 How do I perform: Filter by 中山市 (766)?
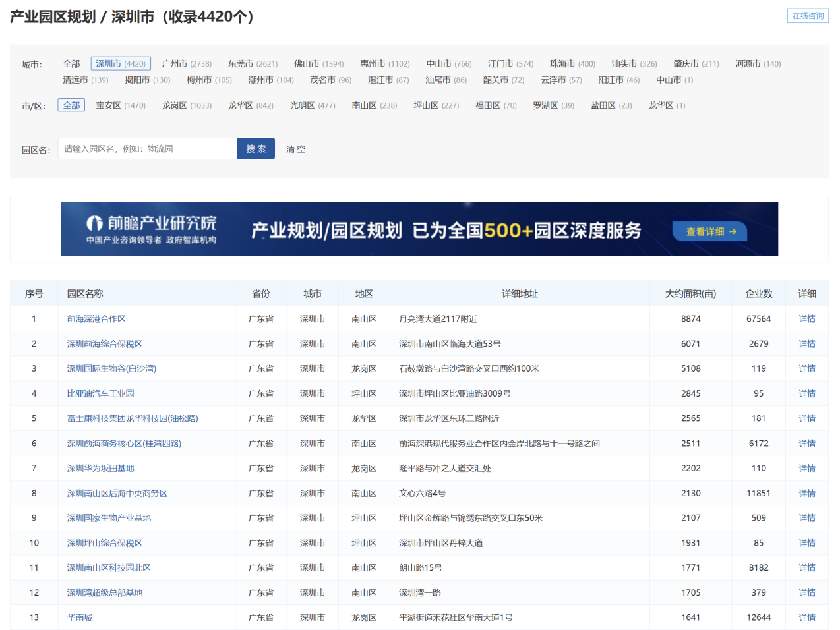(448, 64)
